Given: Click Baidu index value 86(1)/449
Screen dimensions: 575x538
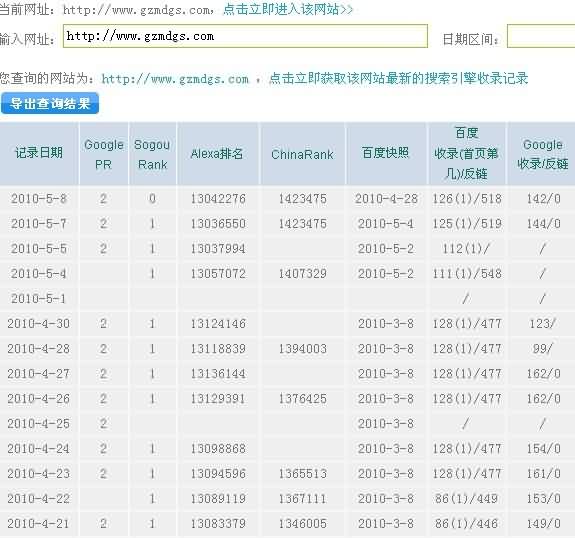Looking at the screenshot, I should click(466, 498).
